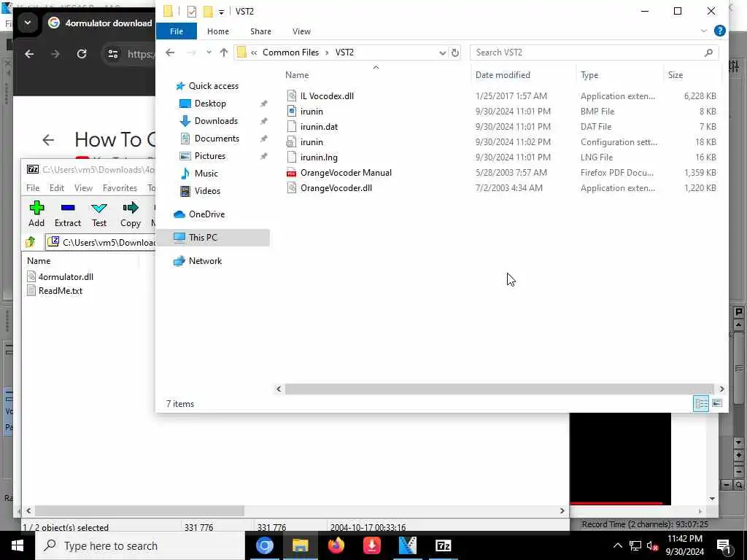The height and width of the screenshot is (560, 747).
Task: Click Explorer up-directory arrow
Action: pos(224,52)
